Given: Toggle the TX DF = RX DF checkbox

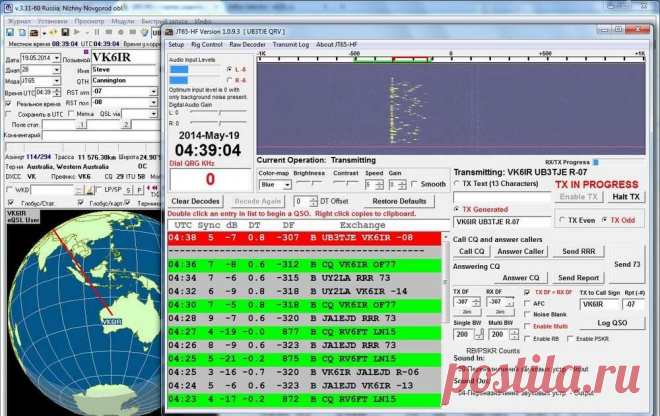Looking at the screenshot, I should click(527, 292).
